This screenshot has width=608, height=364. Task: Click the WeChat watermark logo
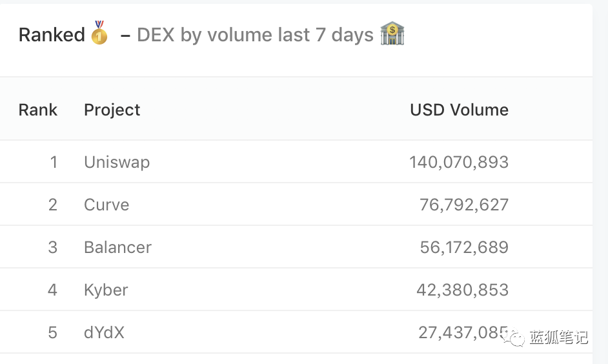[515, 337]
